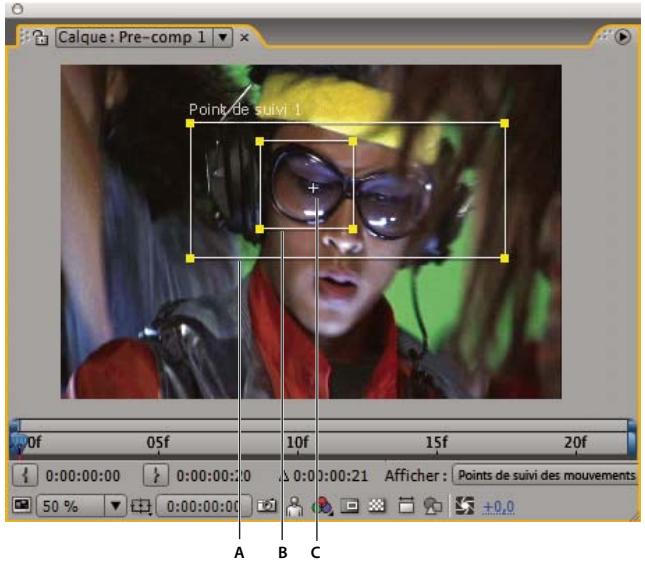
Task: Jump to 15f on the time ruler
Action: [436, 443]
